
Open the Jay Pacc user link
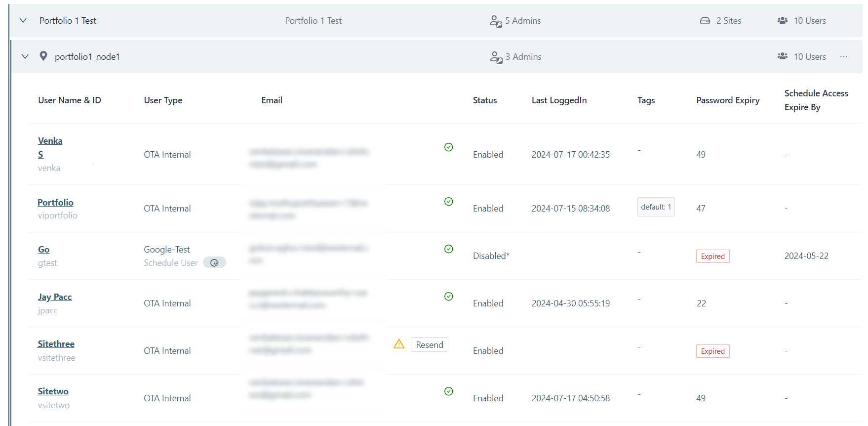click(x=55, y=297)
